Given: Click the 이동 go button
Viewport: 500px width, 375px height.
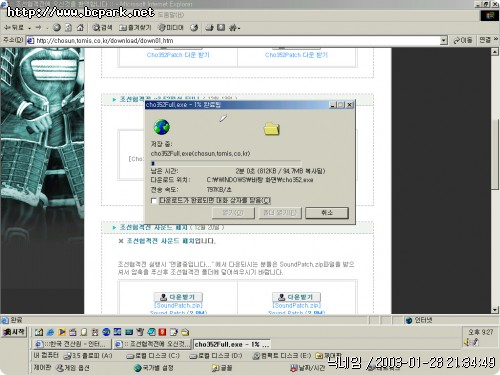Looking at the screenshot, I should [x=462, y=41].
